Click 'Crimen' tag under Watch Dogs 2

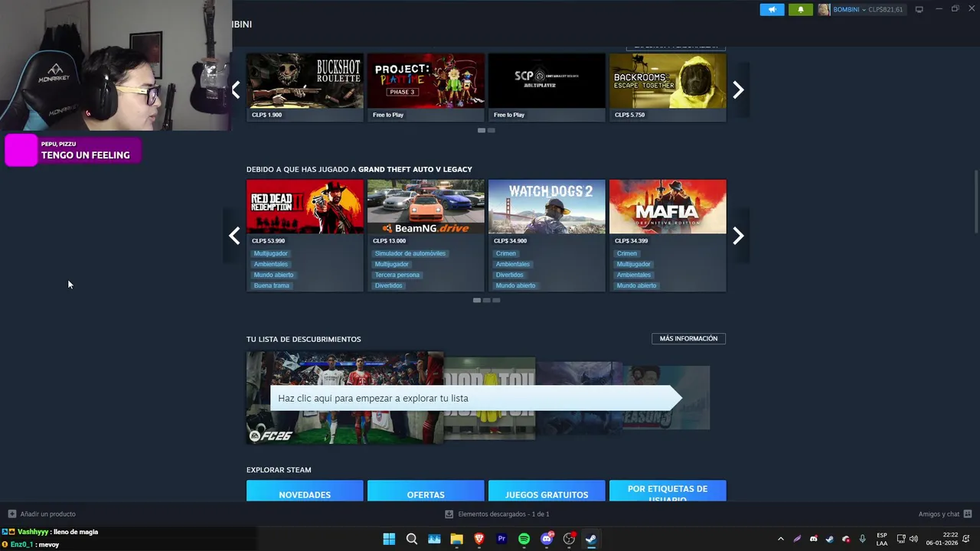click(x=506, y=253)
